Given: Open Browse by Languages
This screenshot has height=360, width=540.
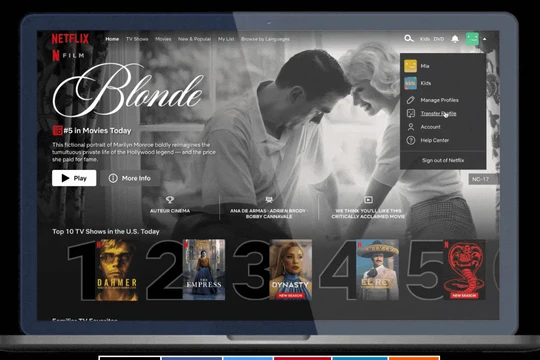Looking at the screenshot, I should coord(265,39).
